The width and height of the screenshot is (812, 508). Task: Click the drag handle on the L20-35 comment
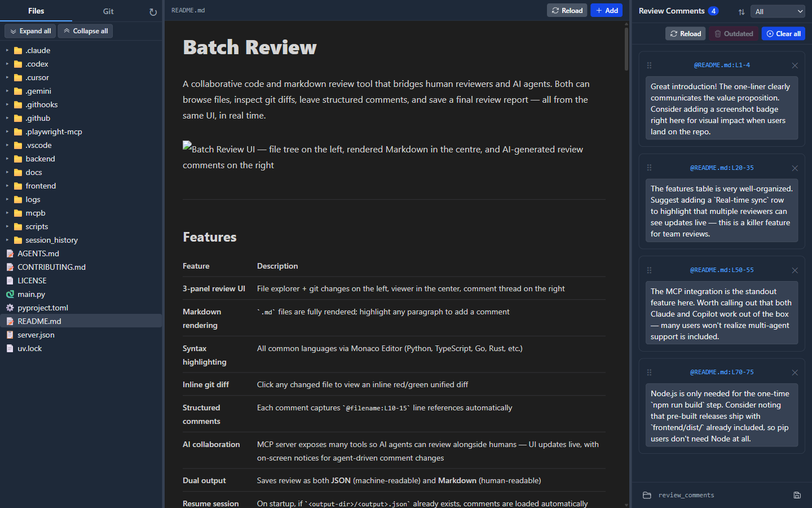coord(649,167)
